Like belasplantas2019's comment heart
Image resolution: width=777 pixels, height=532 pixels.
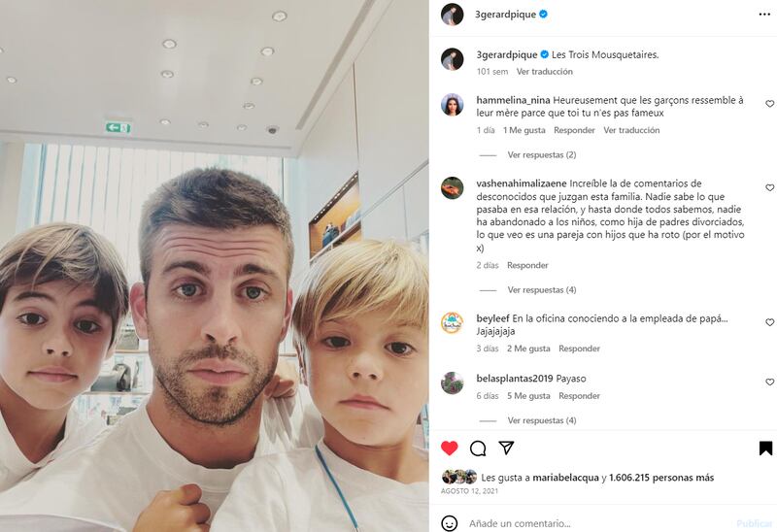(x=769, y=382)
